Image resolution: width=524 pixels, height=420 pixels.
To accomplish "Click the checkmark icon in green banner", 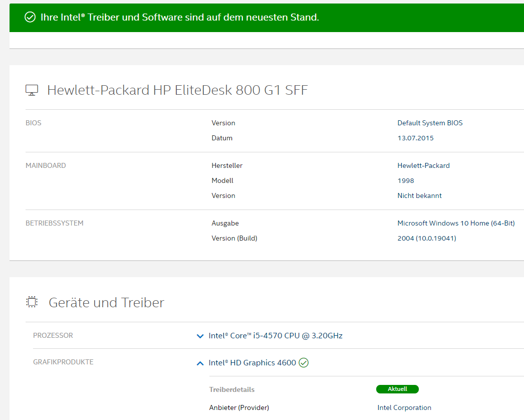I will 30,18.
